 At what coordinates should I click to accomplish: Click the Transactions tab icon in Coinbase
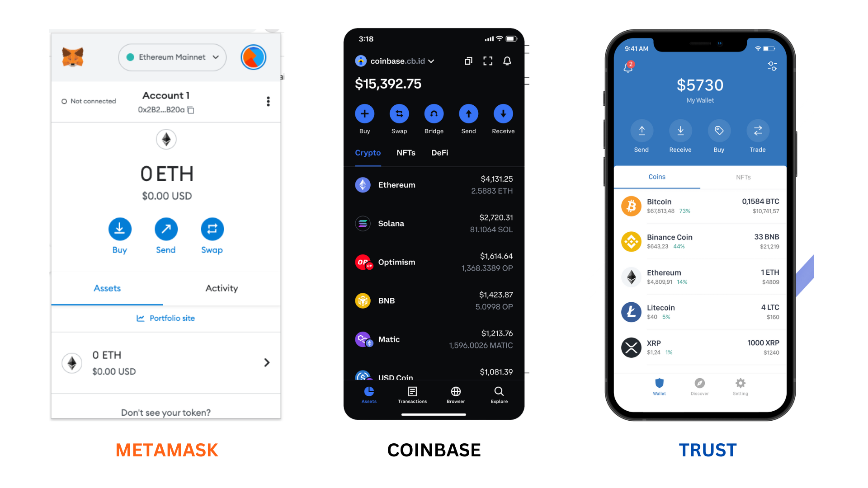412,392
